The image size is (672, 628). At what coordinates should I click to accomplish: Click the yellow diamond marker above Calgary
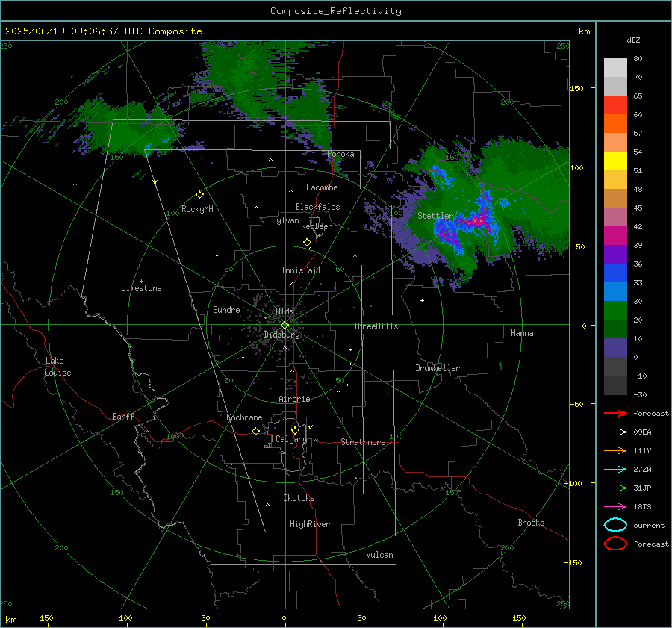(x=295, y=430)
